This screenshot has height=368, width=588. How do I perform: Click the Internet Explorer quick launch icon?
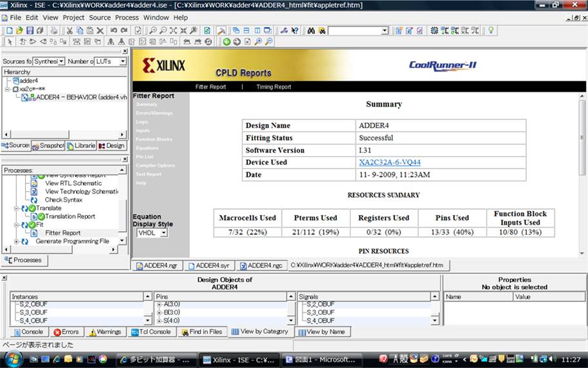coord(56,359)
